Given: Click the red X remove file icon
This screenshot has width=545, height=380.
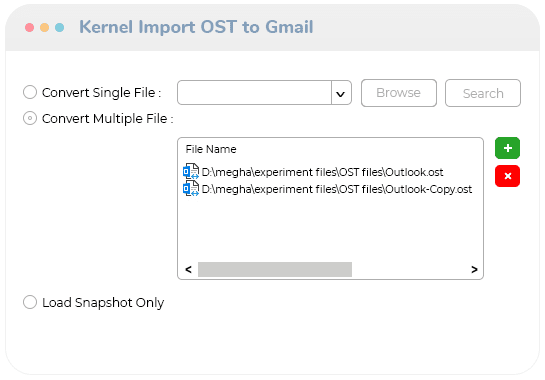Looking at the screenshot, I should (507, 176).
